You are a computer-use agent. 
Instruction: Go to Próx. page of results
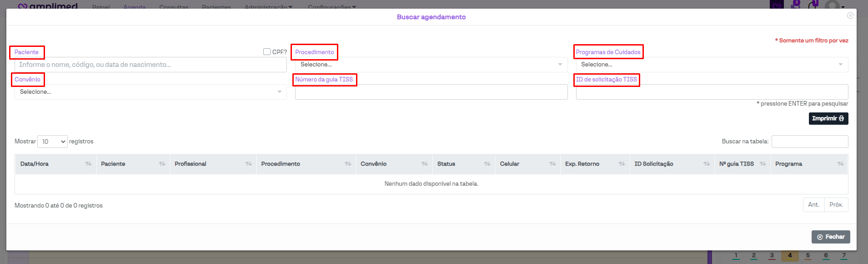[836, 205]
